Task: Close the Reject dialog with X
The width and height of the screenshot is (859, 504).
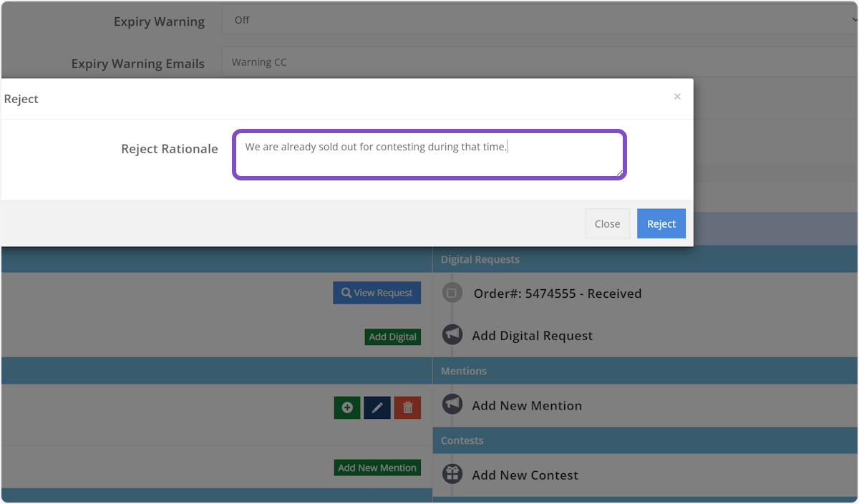Action: pos(677,97)
